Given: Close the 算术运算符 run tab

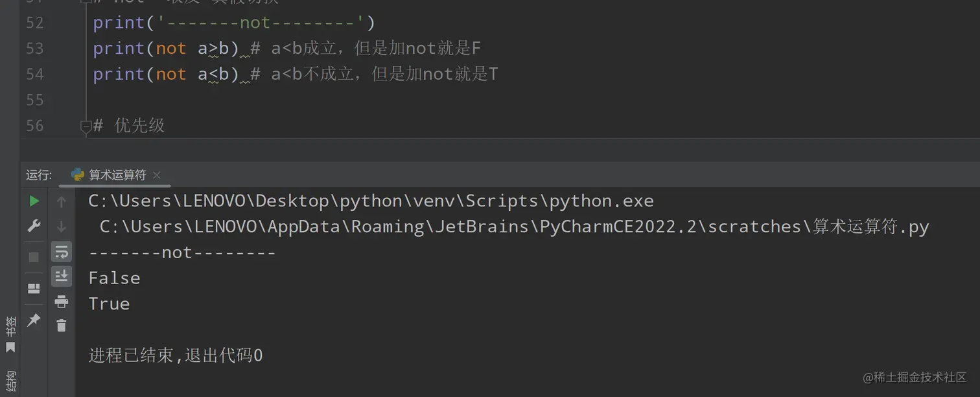Looking at the screenshot, I should (157, 175).
